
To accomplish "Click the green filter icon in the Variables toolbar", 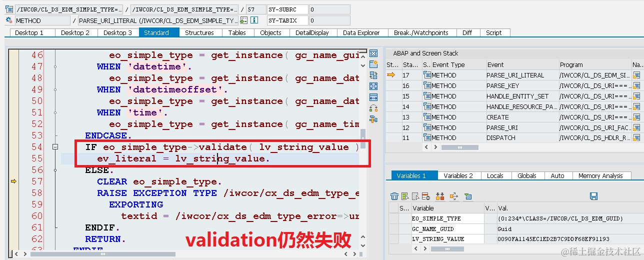I will [x=468, y=196].
